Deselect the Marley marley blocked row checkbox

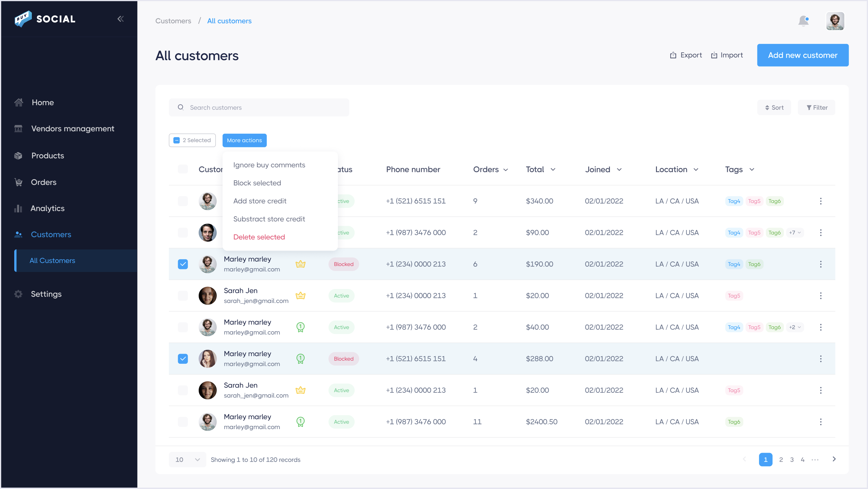pos(183,264)
